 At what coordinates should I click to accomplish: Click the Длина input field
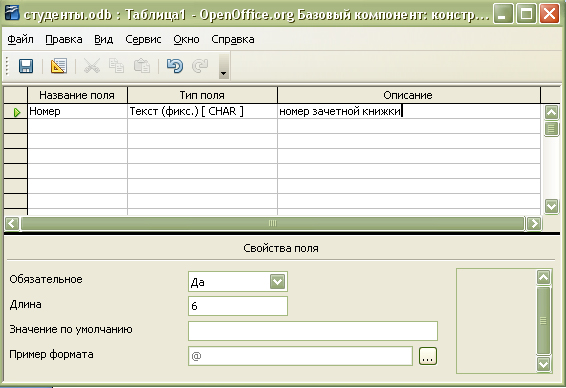click(238, 306)
